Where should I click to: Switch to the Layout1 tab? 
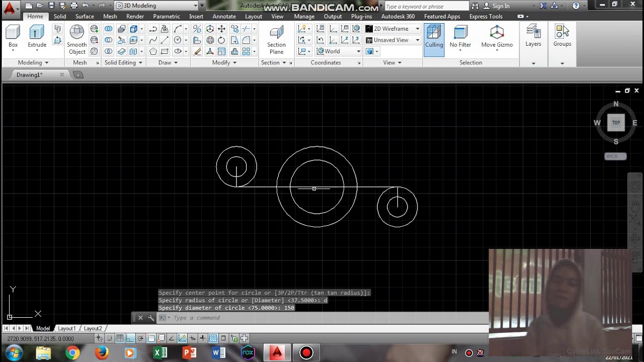(66, 328)
